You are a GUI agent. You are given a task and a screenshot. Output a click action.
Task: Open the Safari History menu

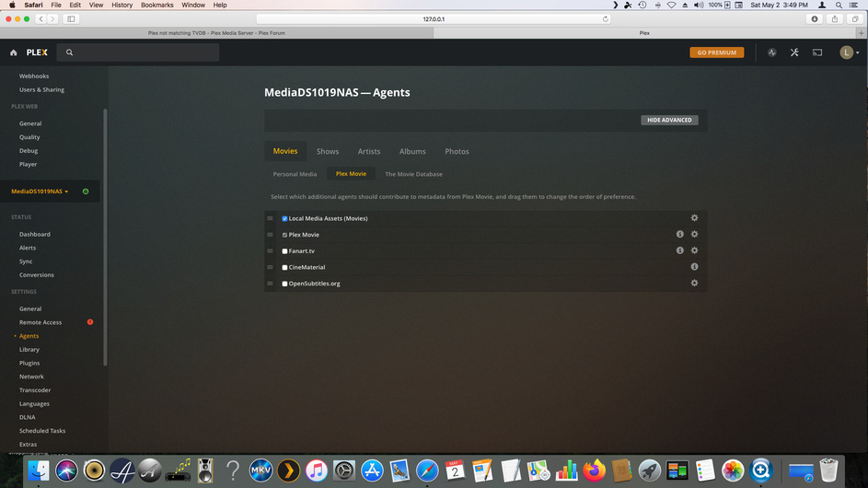[122, 5]
